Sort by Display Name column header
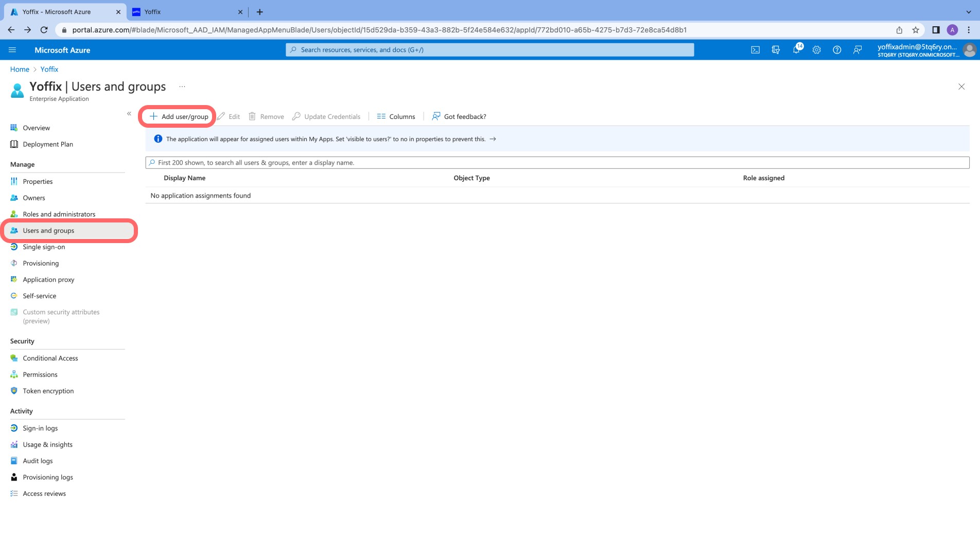The height and width of the screenshot is (550, 980). point(184,178)
